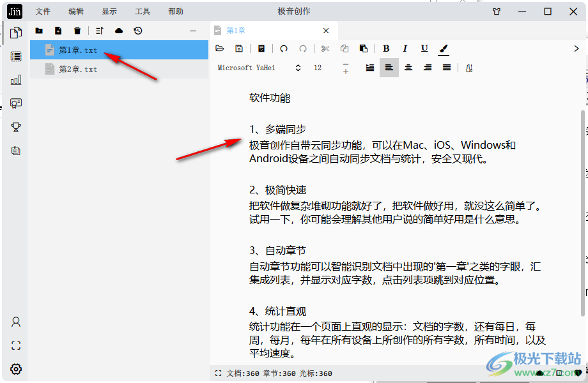Viewport: 588px width, 383px height.
Task: Set align left for text
Action: pos(389,68)
